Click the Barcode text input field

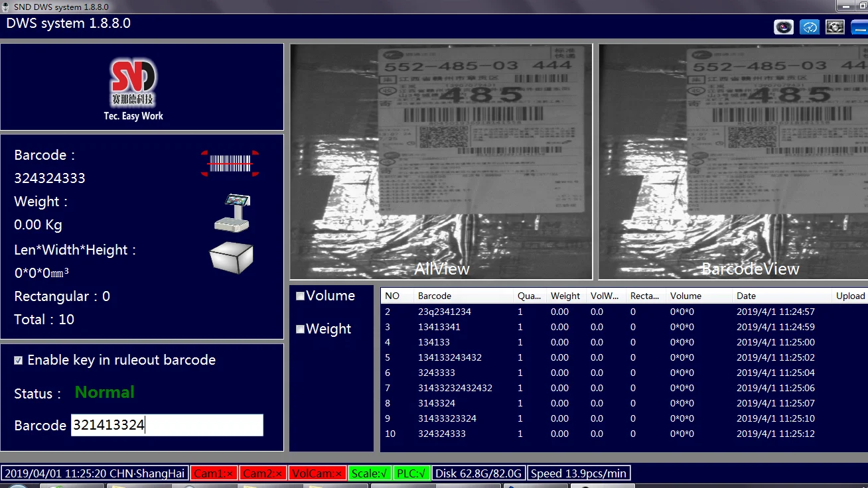pos(167,425)
